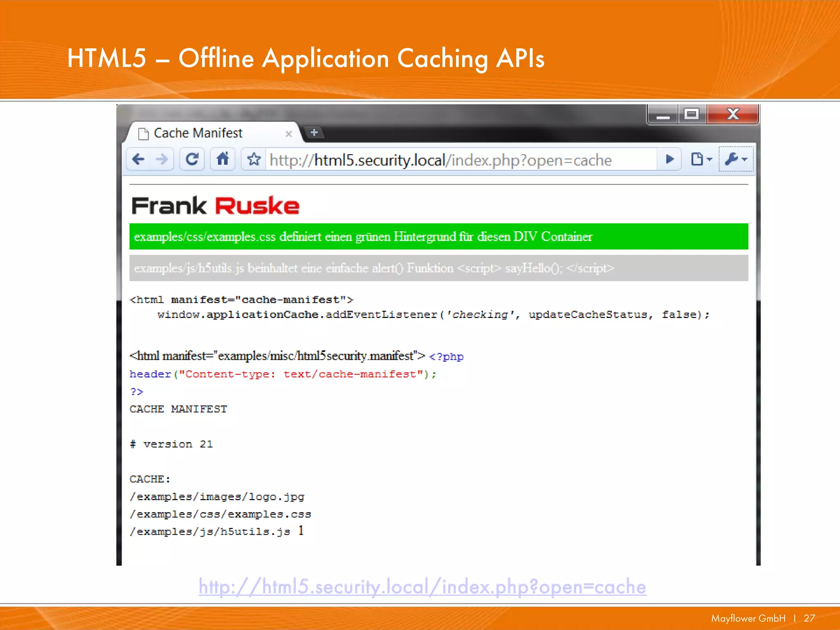Click '/examples/images/logo.jpg' entry
840x630 pixels.
(x=217, y=497)
